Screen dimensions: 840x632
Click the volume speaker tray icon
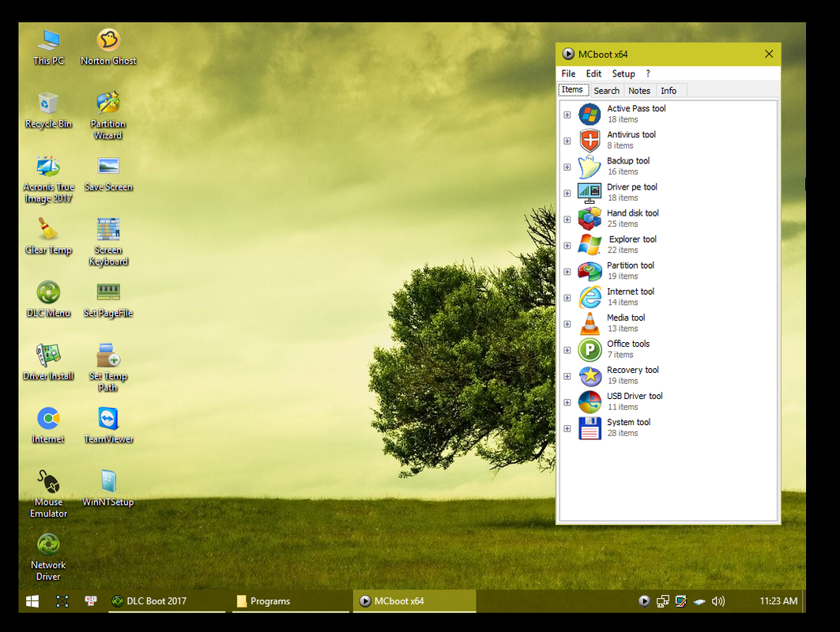(718, 601)
